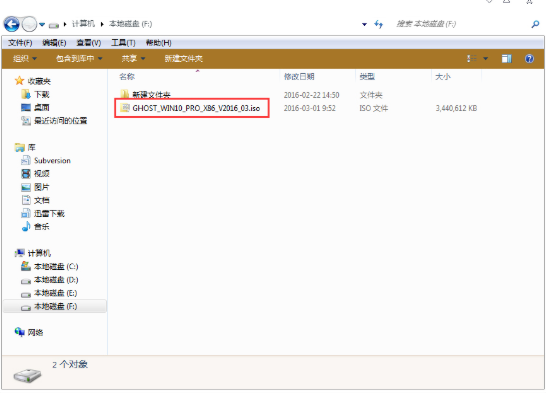
Task: Click the music note icon beside 音乐
Action: click(26, 227)
